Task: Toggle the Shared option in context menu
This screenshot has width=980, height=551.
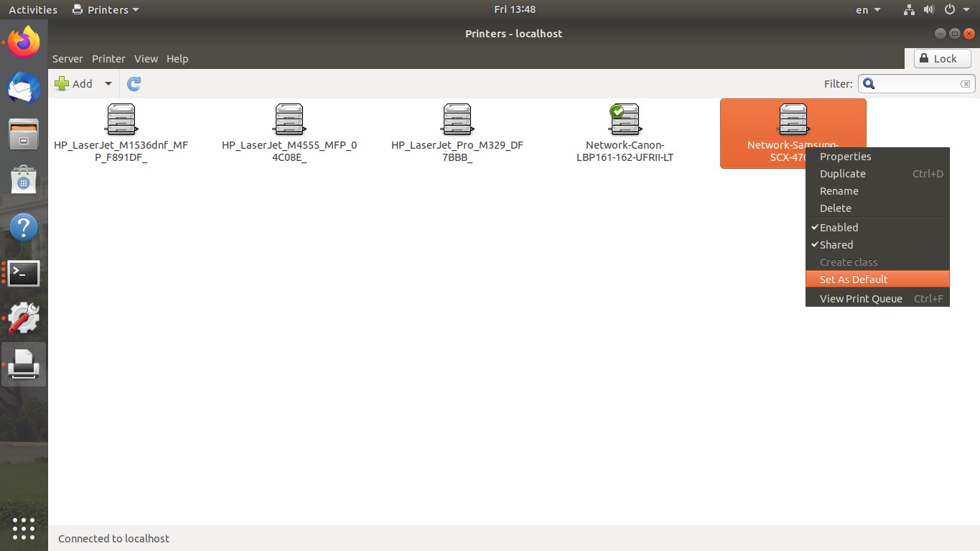Action: pos(877,244)
